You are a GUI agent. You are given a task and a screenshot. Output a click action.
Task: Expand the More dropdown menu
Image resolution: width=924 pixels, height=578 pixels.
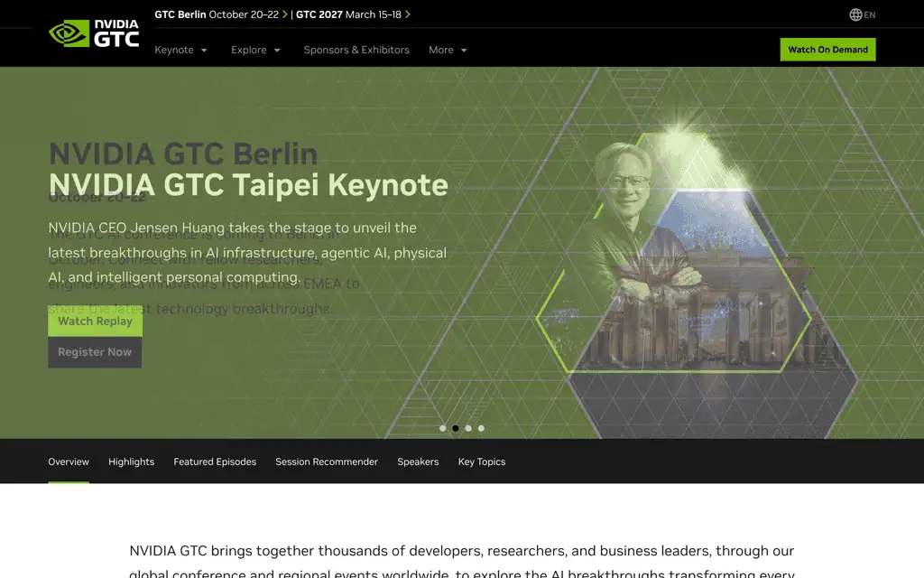448,51
